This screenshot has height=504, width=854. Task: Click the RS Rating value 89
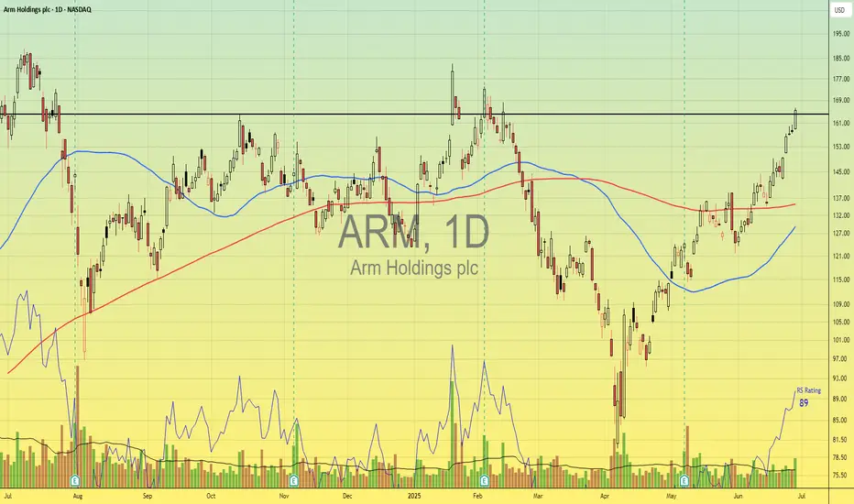pyautogui.click(x=804, y=403)
